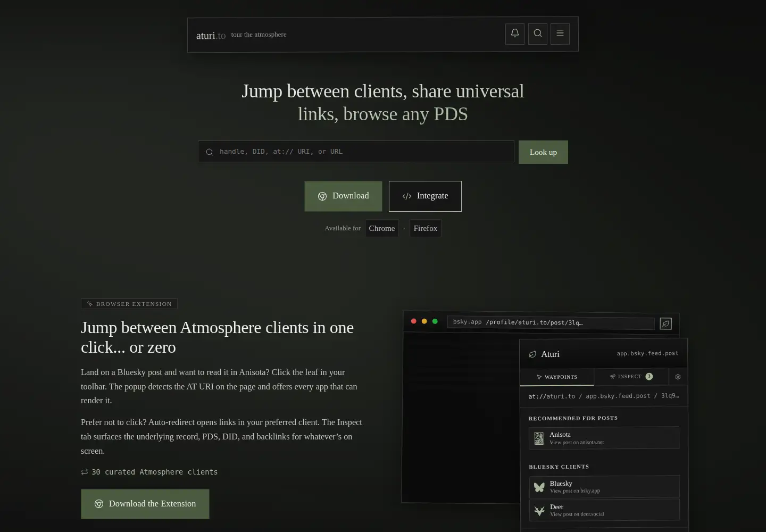Switch to the Inspect tab
The height and width of the screenshot is (532, 766).
[631, 377]
